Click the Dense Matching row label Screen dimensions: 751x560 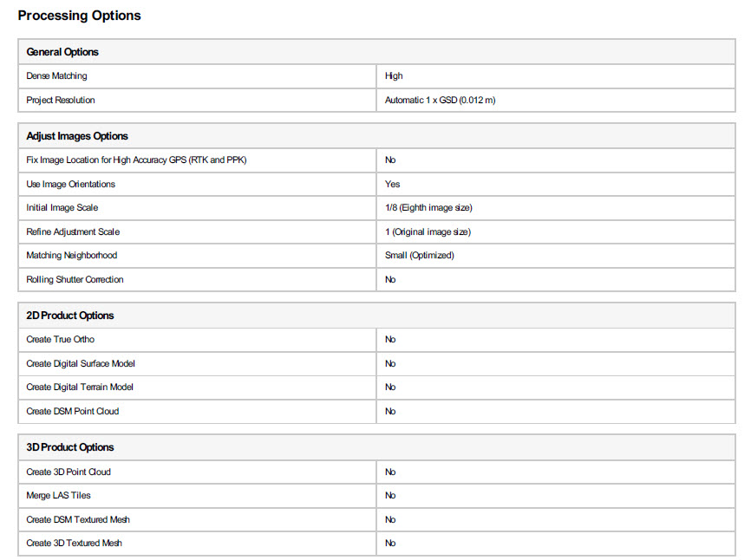(56, 76)
